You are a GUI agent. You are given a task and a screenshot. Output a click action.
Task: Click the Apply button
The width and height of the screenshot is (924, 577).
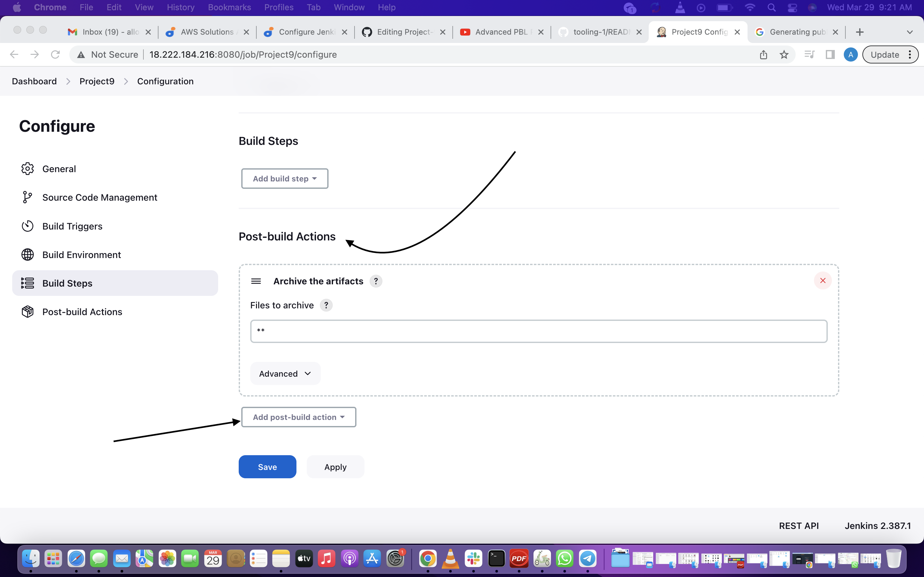coord(335,467)
